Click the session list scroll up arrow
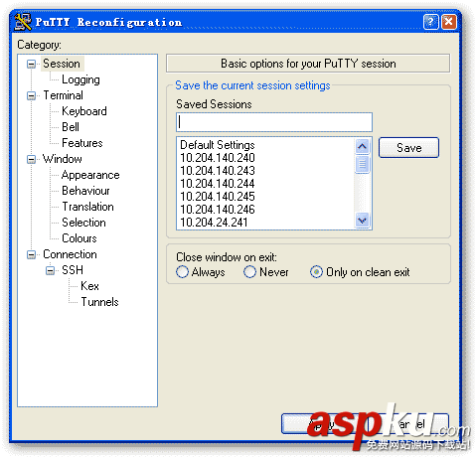Viewport: 476px width, 457px height. (363, 146)
